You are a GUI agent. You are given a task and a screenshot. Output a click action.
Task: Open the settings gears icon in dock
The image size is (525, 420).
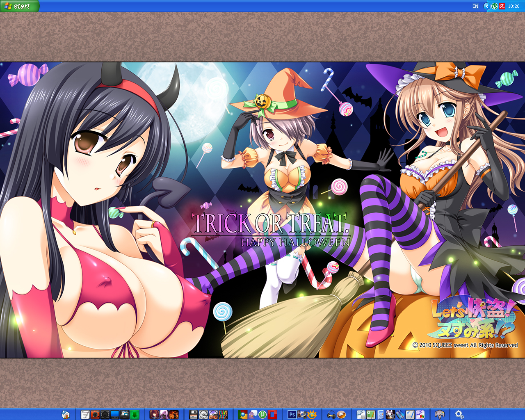click(x=459, y=415)
